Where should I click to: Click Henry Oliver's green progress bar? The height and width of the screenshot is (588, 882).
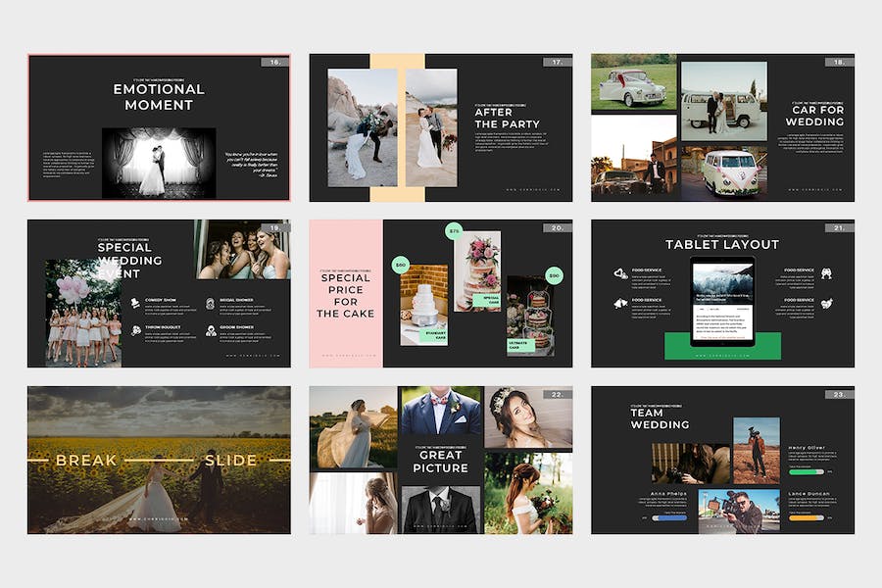(807, 472)
